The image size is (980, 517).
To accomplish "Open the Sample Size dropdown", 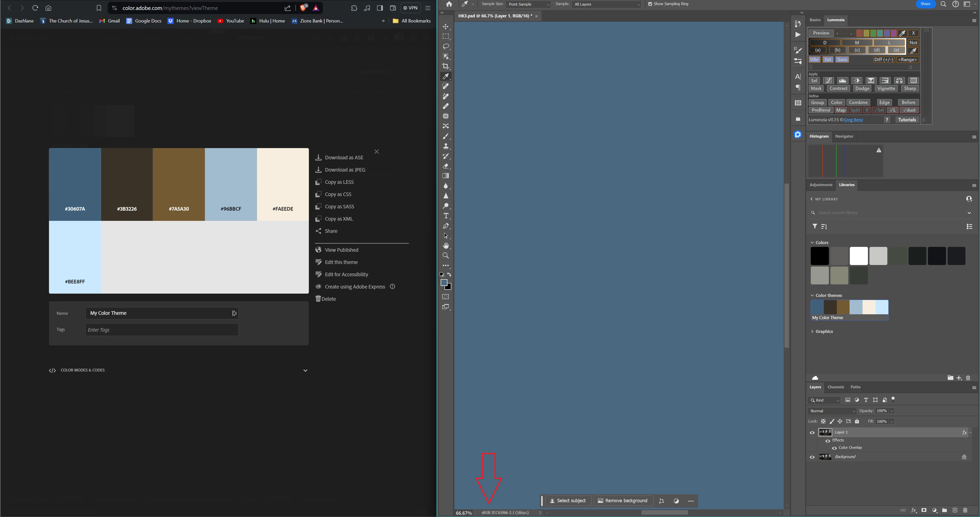I will click(x=528, y=4).
